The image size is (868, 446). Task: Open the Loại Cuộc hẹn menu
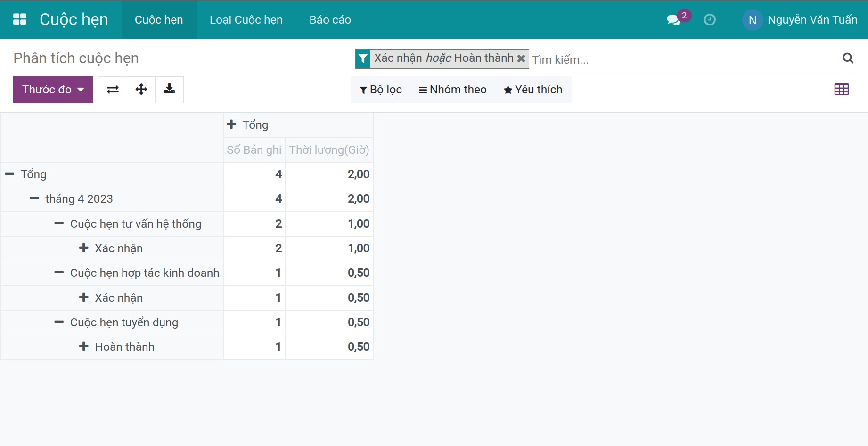[246, 20]
